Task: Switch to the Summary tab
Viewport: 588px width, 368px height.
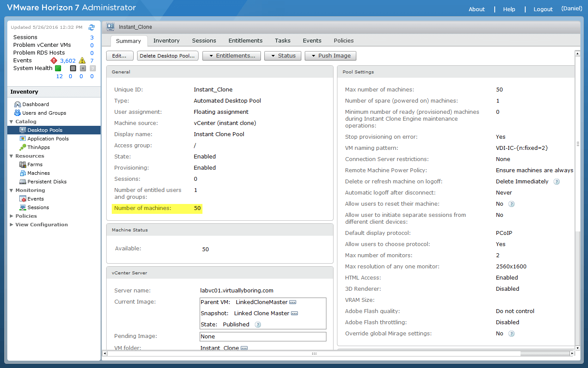Action: click(x=129, y=41)
